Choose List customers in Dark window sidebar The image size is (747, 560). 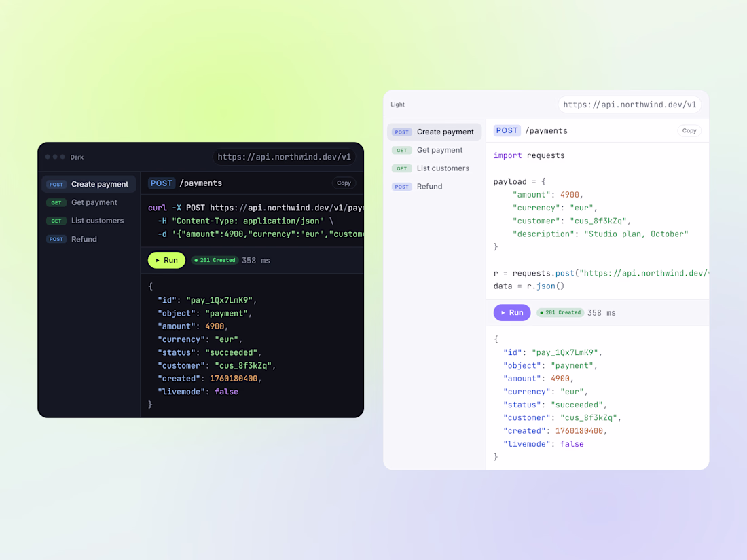click(89, 221)
